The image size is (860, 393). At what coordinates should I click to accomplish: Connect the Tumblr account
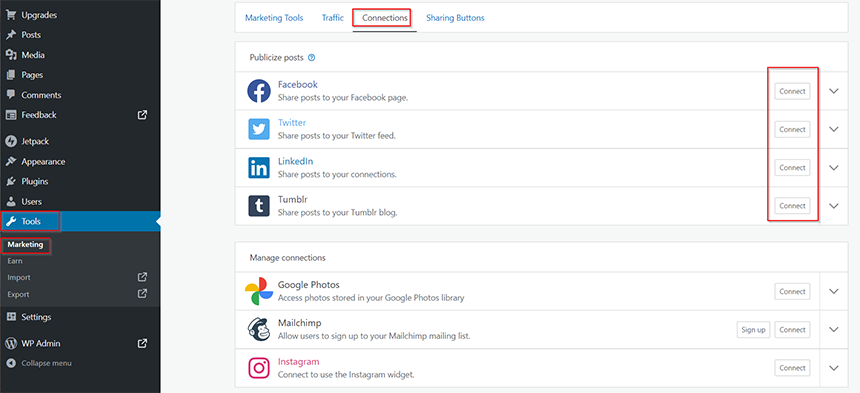(x=792, y=206)
